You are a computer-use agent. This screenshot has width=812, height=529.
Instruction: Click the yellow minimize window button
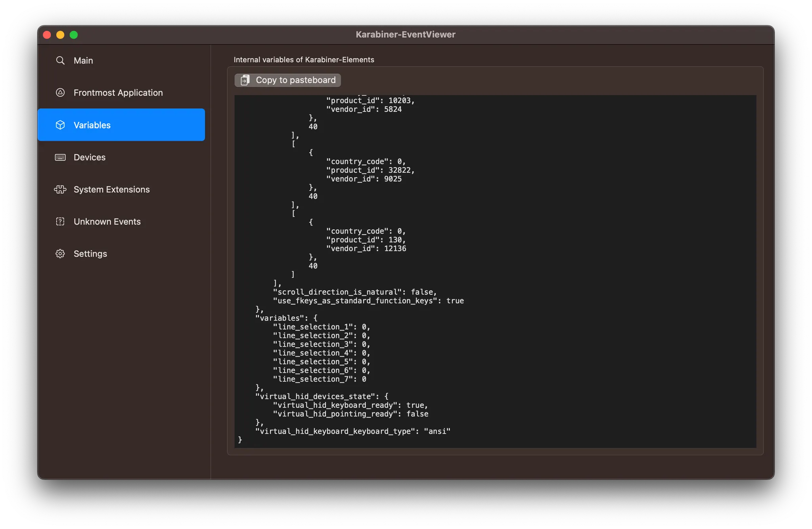60,35
